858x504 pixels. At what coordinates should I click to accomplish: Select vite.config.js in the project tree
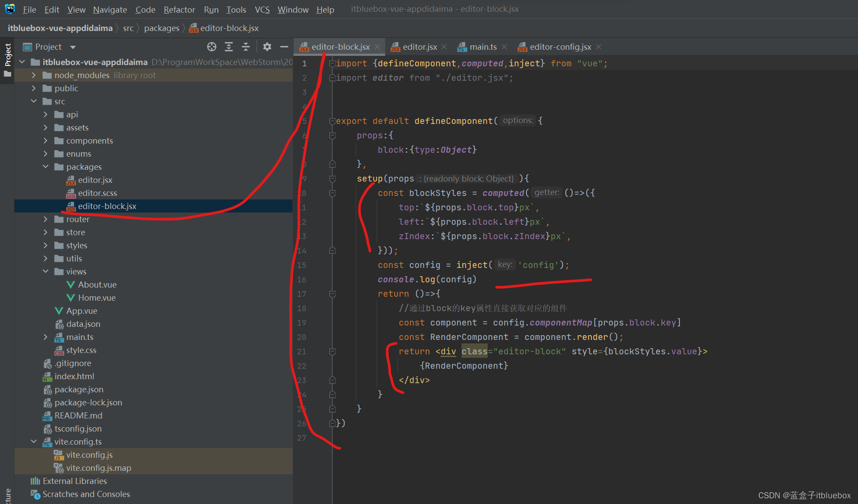[89, 455]
